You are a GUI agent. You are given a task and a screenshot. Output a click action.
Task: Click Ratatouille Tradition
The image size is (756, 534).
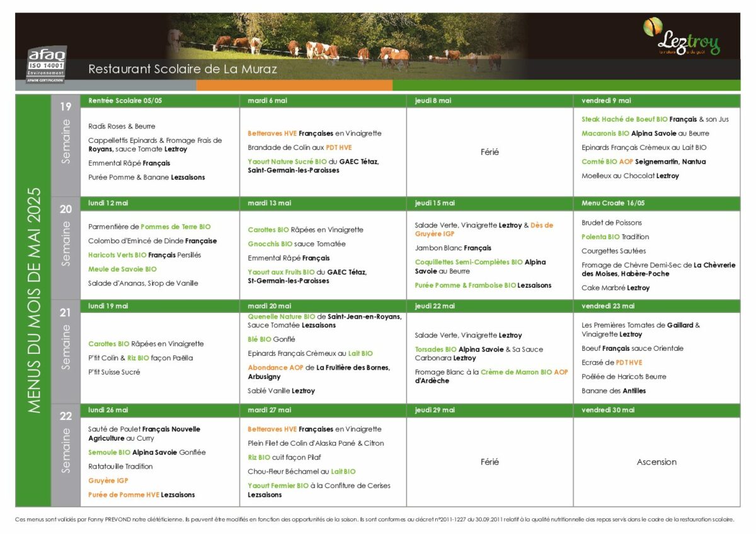tap(120, 467)
